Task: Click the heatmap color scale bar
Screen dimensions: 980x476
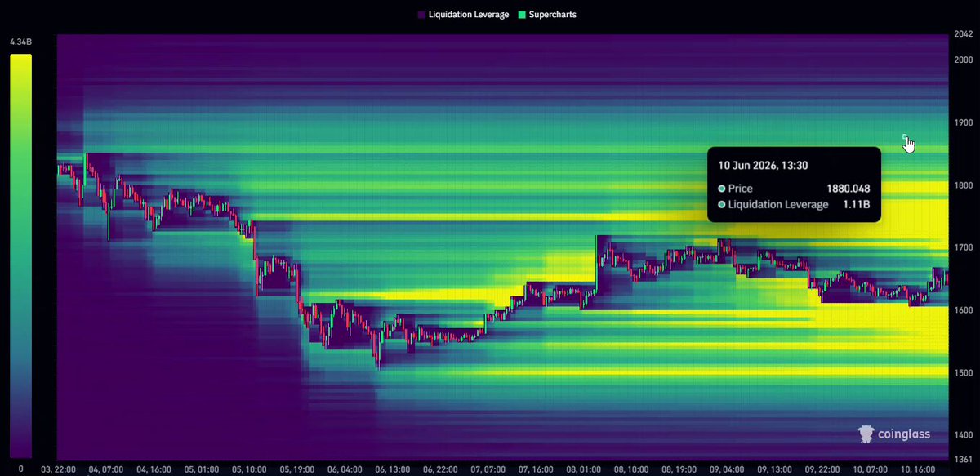Action: click(x=20, y=256)
